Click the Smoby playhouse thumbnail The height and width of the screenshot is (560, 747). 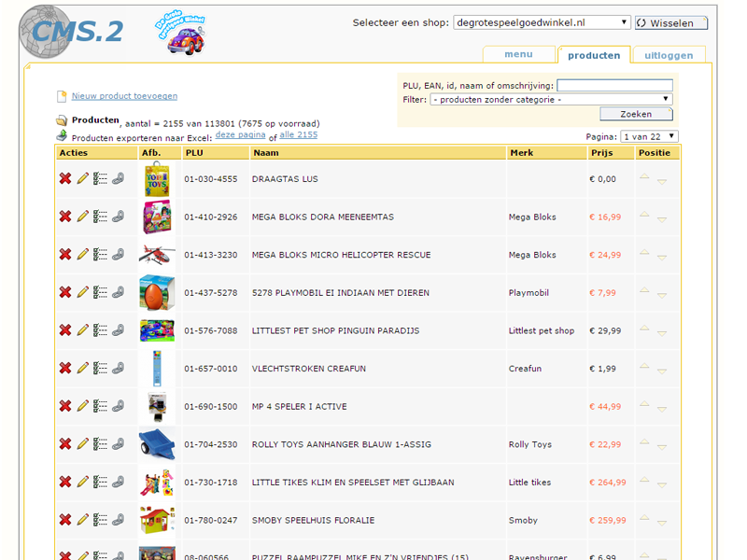tap(157, 520)
